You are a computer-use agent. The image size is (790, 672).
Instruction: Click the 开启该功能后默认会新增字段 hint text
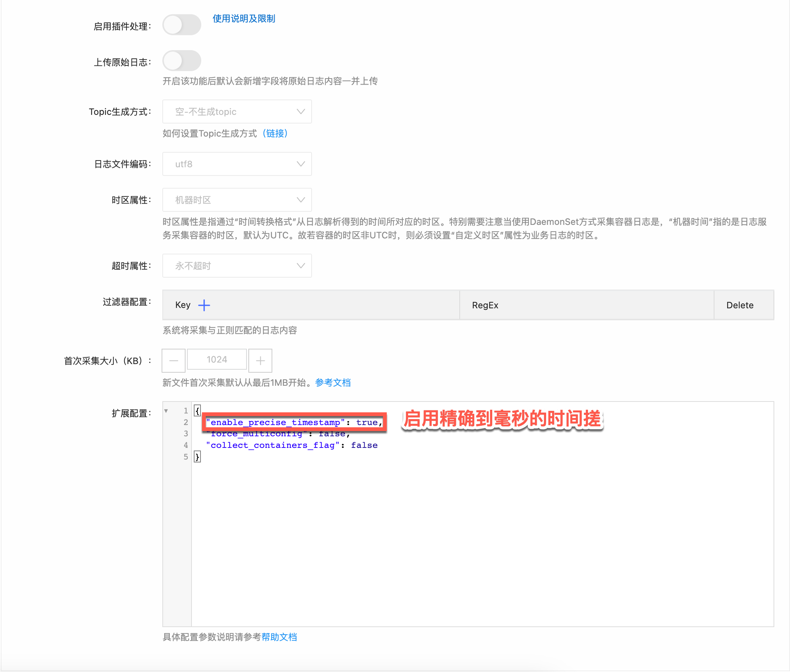point(270,81)
